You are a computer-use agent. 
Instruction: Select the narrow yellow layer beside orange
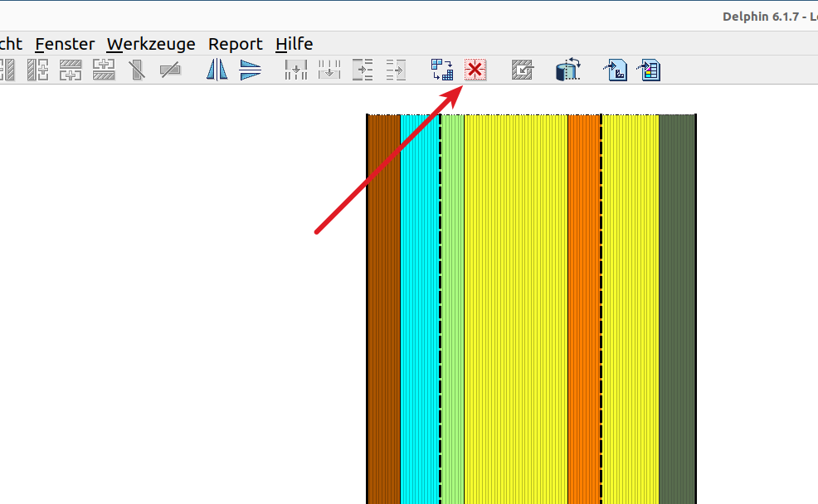pos(631,308)
